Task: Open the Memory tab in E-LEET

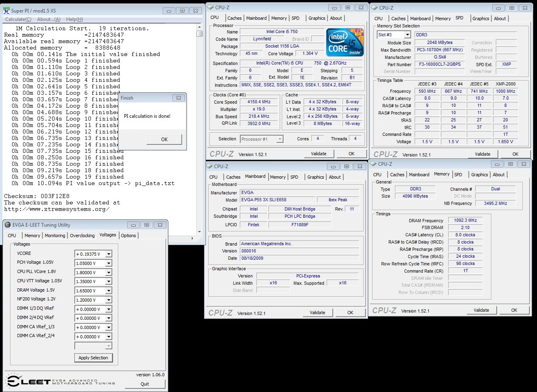Action: 32,236
